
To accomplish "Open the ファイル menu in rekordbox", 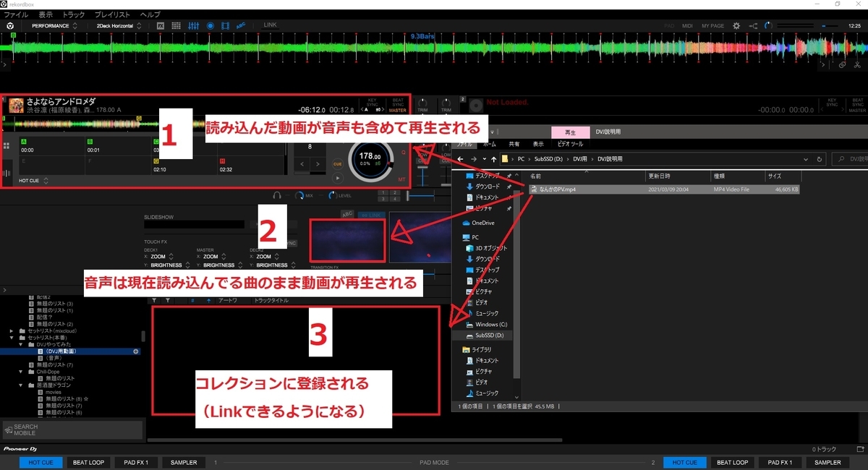I will (16, 14).
